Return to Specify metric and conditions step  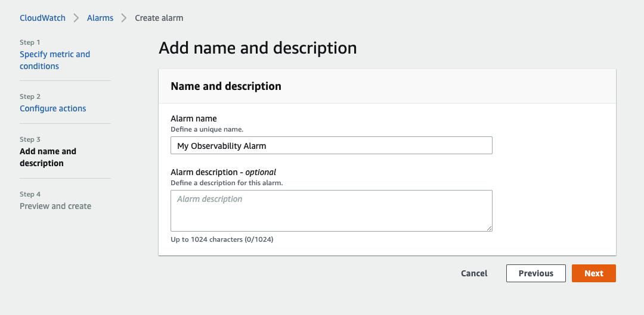pos(55,60)
